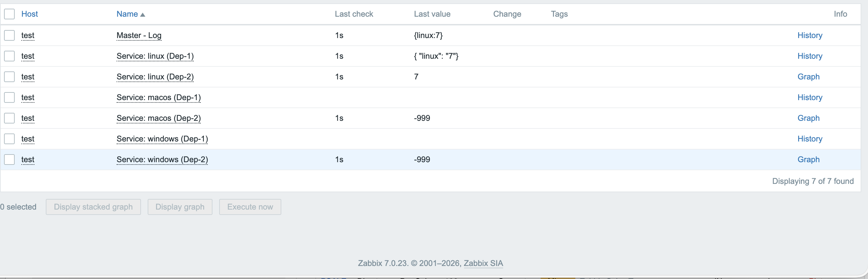
Task: Click the Name column sort arrow
Action: coord(143,14)
